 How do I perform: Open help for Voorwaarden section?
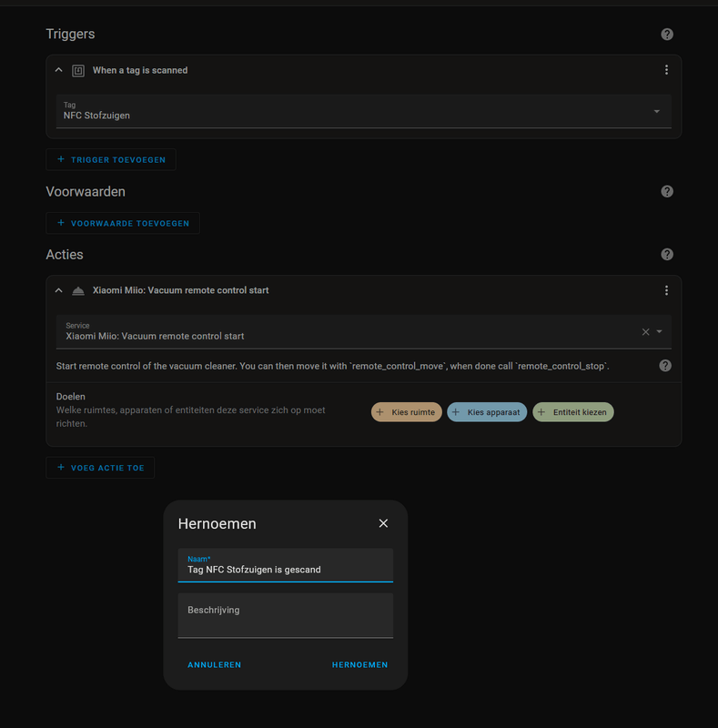(667, 191)
